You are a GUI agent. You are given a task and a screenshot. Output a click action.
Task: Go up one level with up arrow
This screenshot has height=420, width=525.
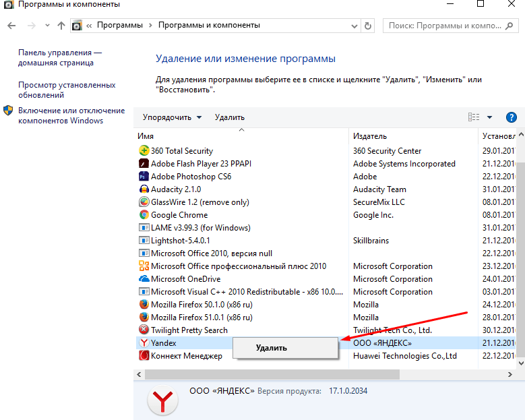61,26
